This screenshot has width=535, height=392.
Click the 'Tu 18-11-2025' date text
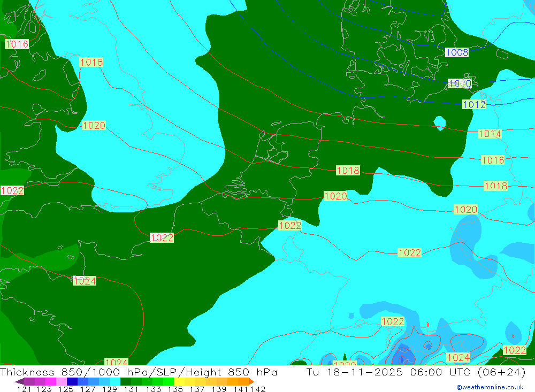pyautogui.click(x=355, y=372)
